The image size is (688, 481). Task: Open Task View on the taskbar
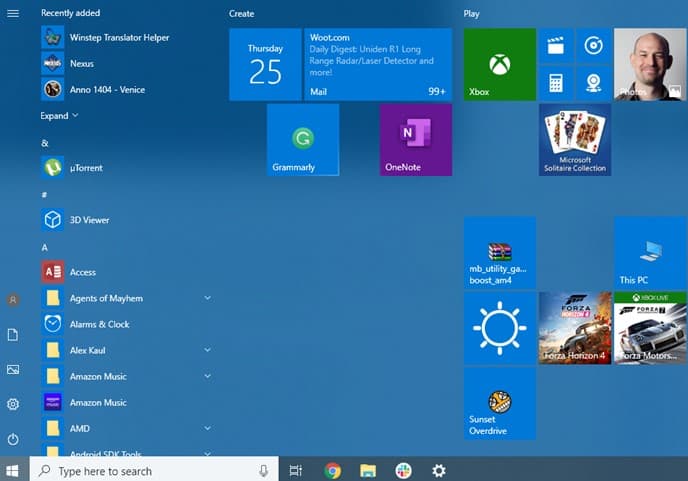(x=296, y=471)
